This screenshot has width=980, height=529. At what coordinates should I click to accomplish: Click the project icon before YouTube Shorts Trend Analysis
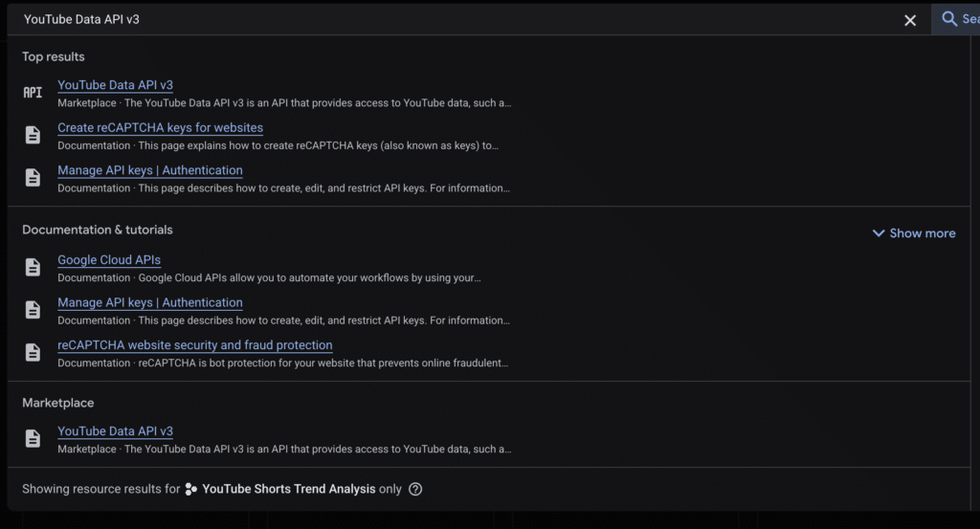point(191,489)
